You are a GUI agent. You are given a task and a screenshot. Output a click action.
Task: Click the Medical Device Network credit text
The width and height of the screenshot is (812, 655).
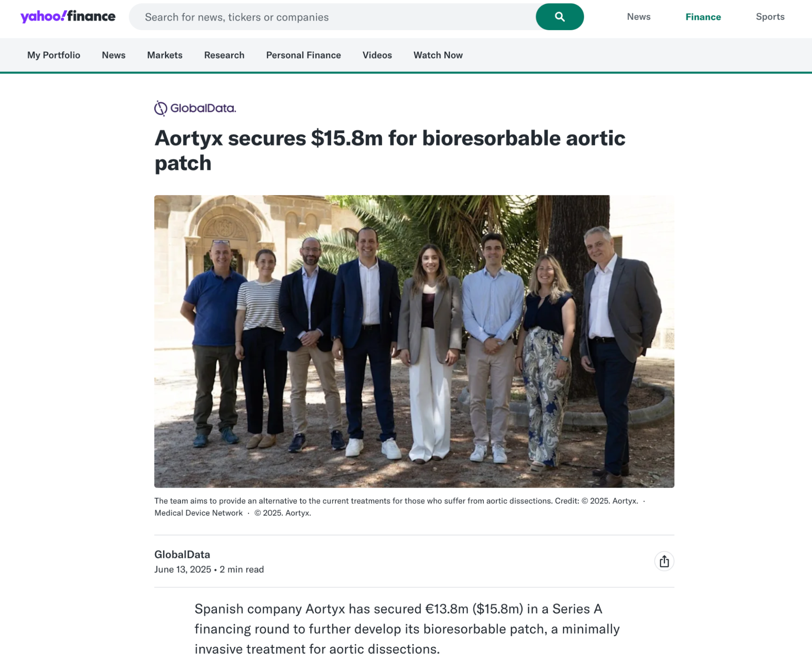pyautogui.click(x=198, y=513)
